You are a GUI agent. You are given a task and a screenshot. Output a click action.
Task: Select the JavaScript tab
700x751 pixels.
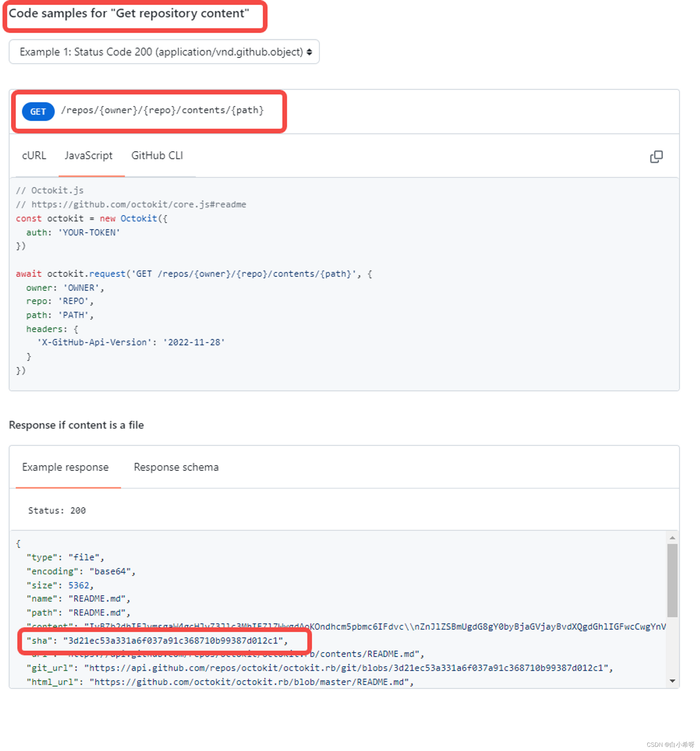(89, 155)
